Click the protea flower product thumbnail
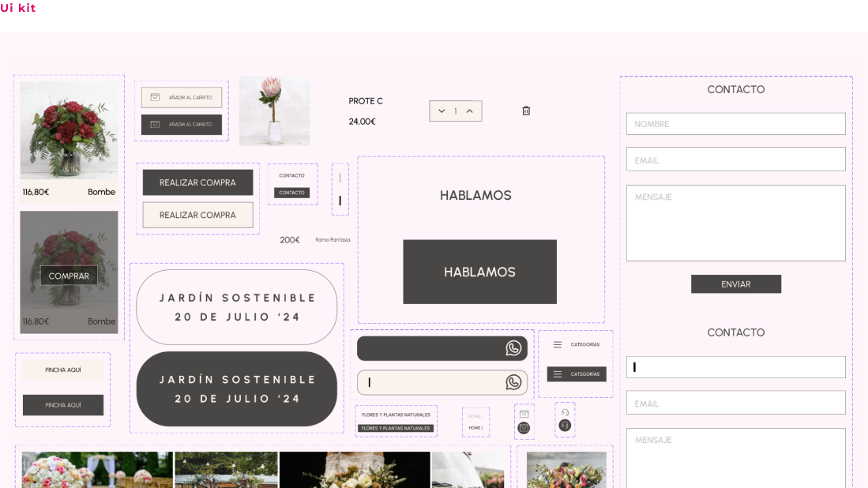The height and width of the screenshot is (488, 868). click(274, 111)
